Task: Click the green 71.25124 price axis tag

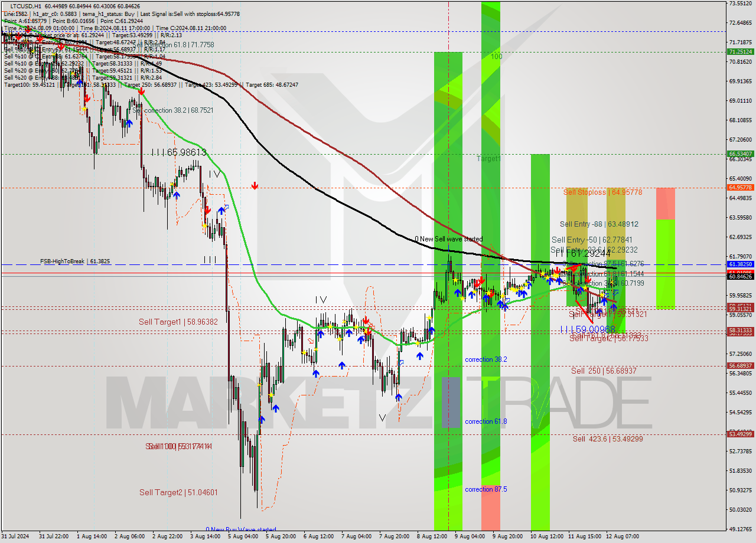Action: pos(740,52)
